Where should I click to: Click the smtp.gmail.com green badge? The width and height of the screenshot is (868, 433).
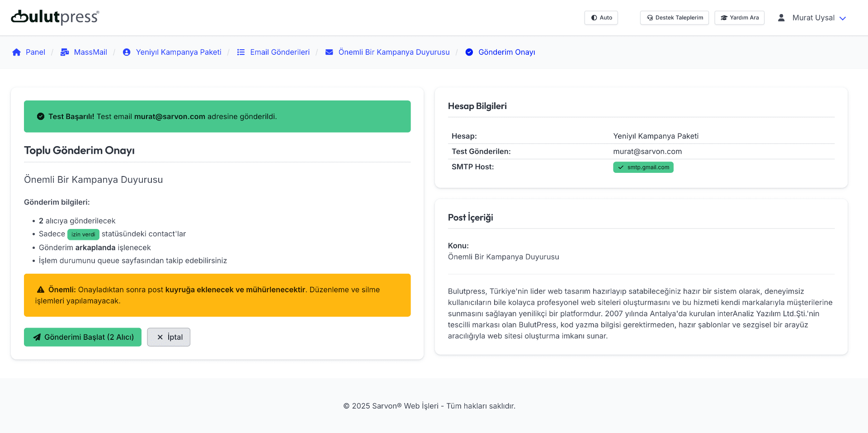pos(643,167)
